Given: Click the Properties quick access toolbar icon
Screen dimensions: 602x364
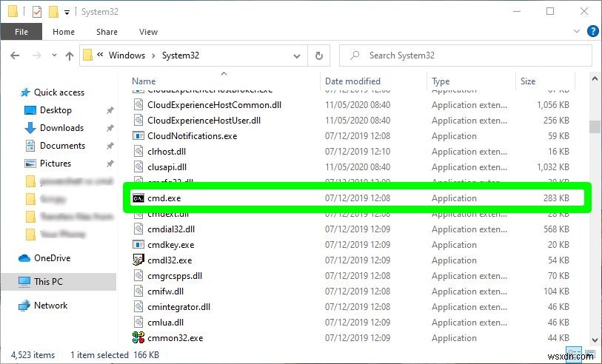Looking at the screenshot, I should pyautogui.click(x=37, y=13).
